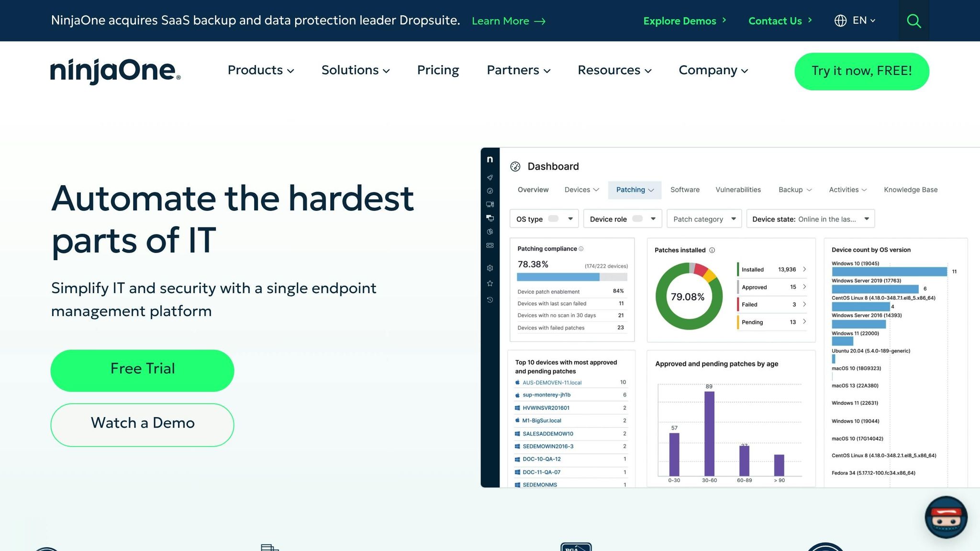The width and height of the screenshot is (980, 551).
Task: Open AUS-DEMOVEN-11.local device link
Action: 552,383
